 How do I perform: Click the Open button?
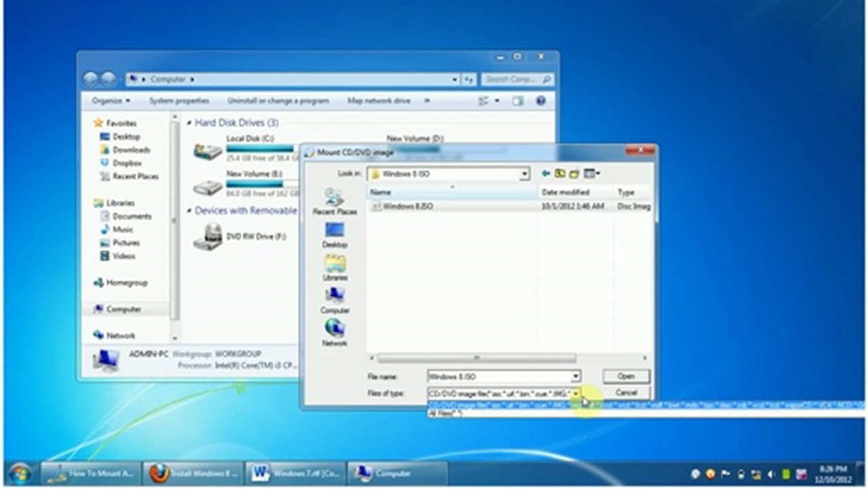626,376
